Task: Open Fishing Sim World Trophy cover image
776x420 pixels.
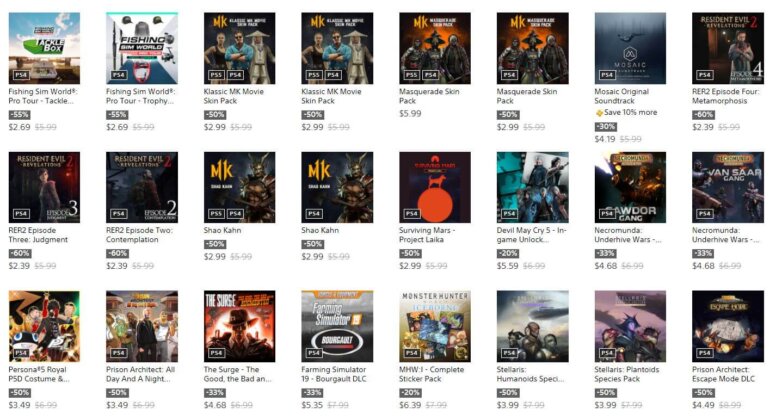Action: [x=142, y=48]
